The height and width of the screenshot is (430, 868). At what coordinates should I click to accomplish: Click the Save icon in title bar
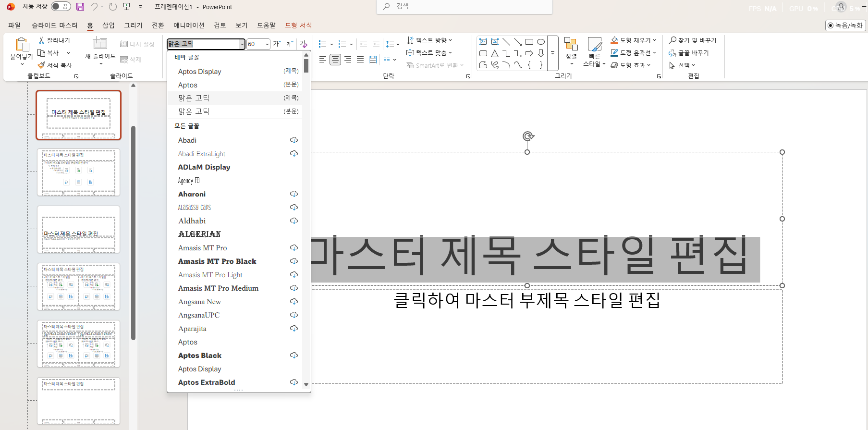pos(80,7)
